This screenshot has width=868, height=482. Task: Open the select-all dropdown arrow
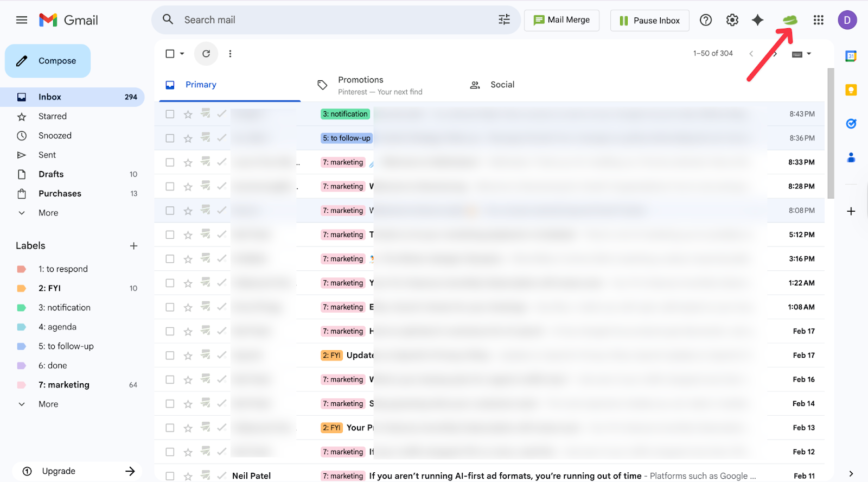[182, 54]
